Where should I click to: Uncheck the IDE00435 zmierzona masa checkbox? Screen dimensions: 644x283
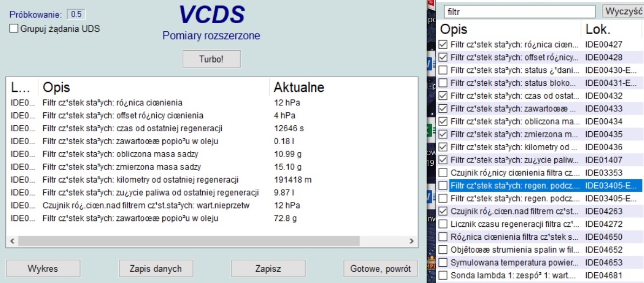tap(443, 134)
